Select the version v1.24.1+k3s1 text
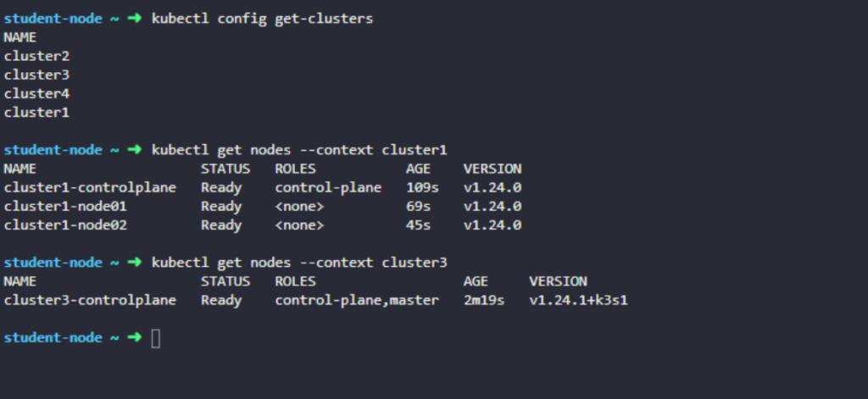This screenshot has width=868, height=399. tap(578, 300)
